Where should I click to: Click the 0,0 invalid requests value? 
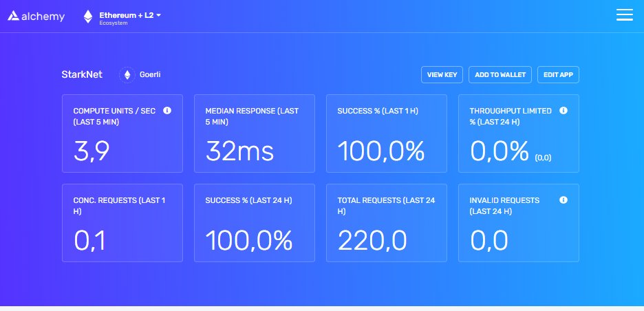pos(489,241)
